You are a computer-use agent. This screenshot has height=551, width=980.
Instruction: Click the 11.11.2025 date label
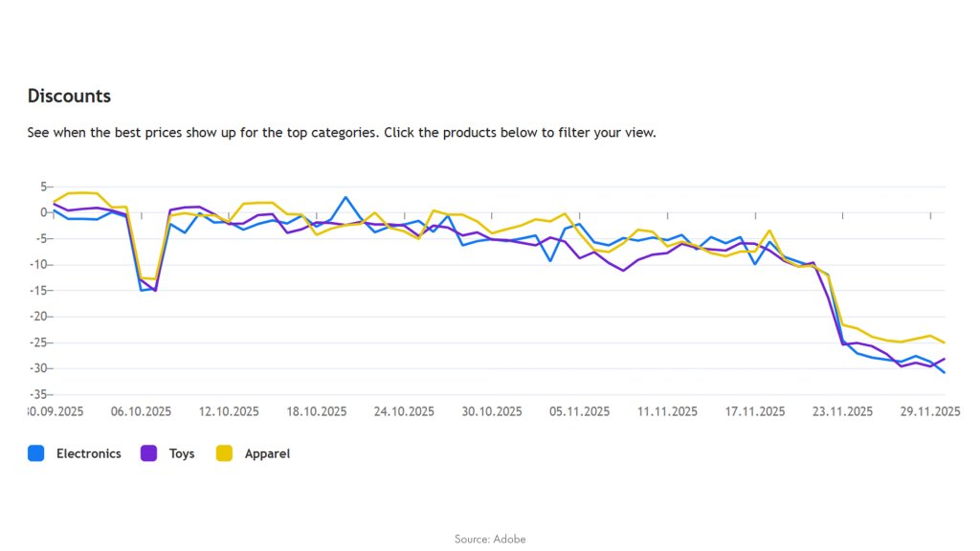(x=667, y=411)
